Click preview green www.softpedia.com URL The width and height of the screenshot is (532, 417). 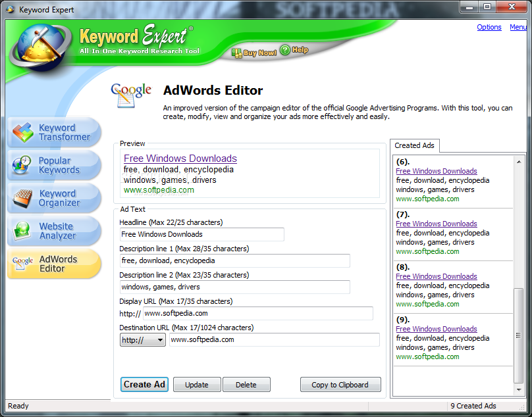(x=159, y=190)
